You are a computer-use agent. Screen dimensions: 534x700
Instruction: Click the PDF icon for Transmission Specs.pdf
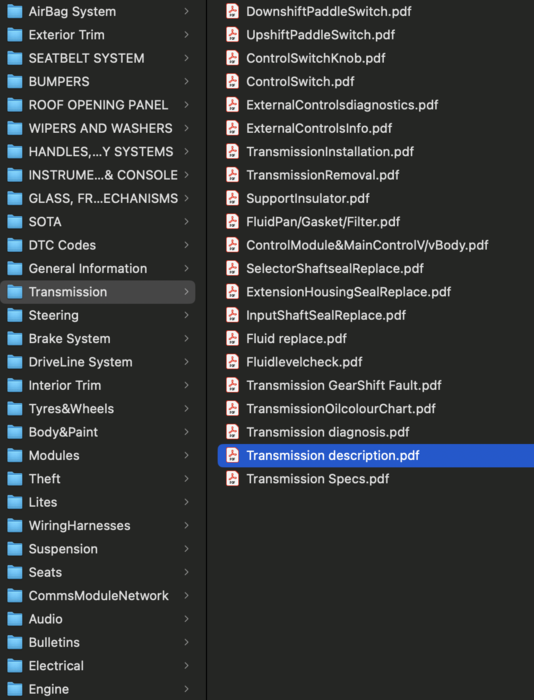tap(232, 479)
